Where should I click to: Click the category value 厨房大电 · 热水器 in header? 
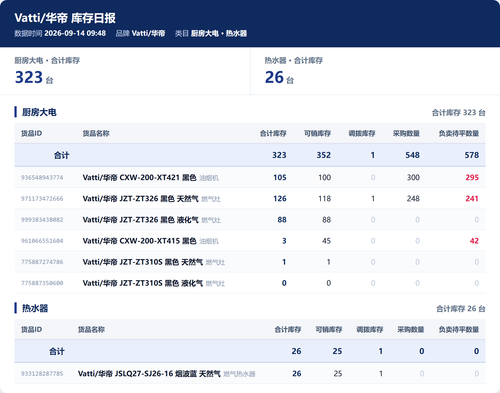click(219, 33)
